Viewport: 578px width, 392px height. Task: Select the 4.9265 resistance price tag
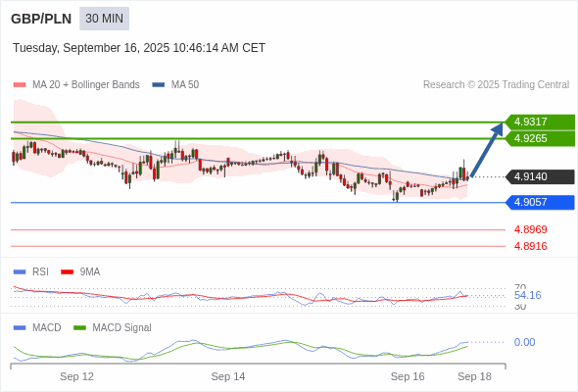tap(540, 138)
